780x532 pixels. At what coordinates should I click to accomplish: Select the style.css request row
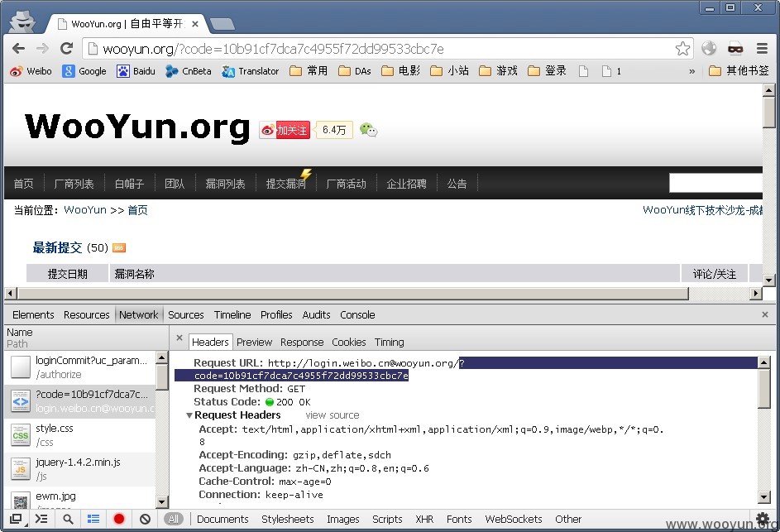[x=79, y=435]
